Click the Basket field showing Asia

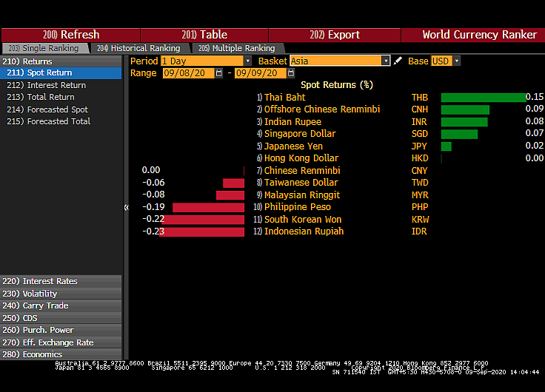tap(336, 61)
